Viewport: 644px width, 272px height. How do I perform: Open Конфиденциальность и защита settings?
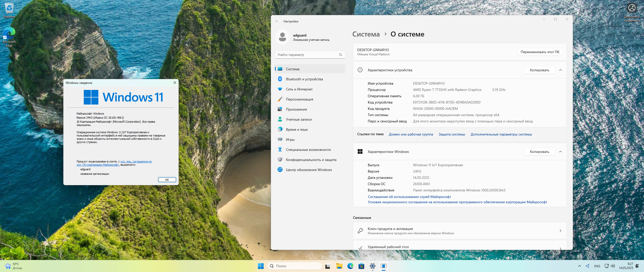(310, 160)
